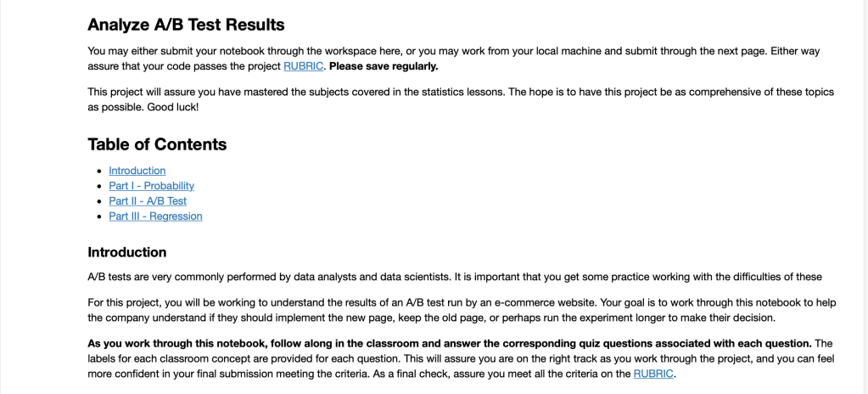Open the Part I - Probability link

[x=151, y=186]
